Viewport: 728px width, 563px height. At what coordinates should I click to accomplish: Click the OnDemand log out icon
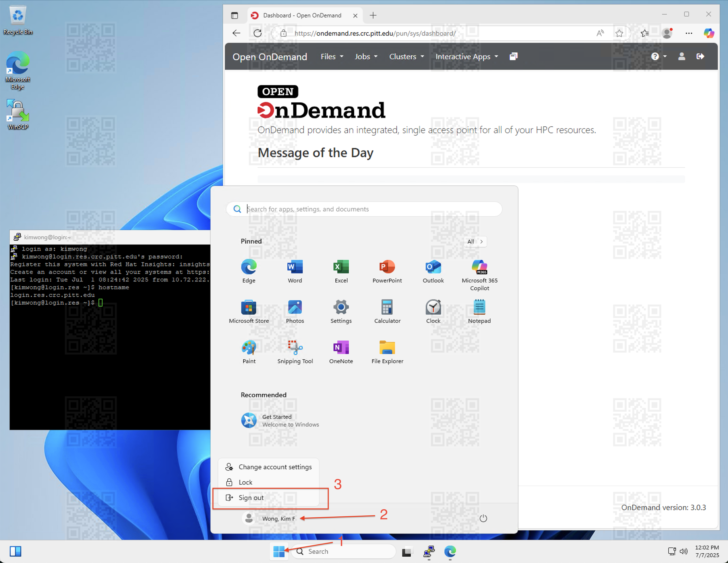coord(700,56)
